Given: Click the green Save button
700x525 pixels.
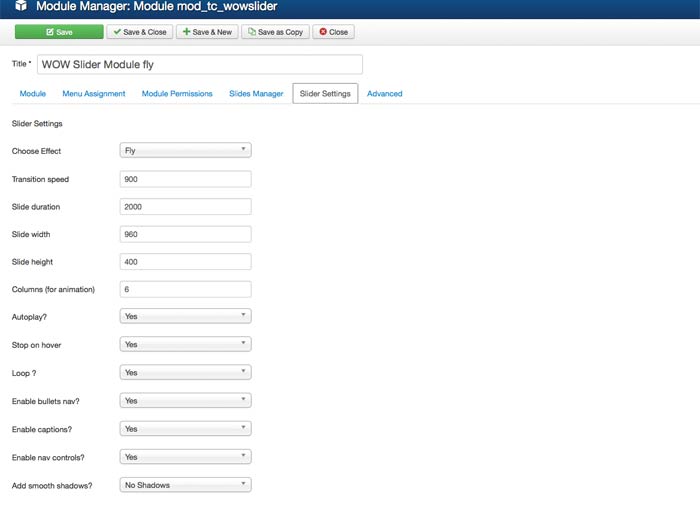Looking at the screenshot, I should pos(58,32).
